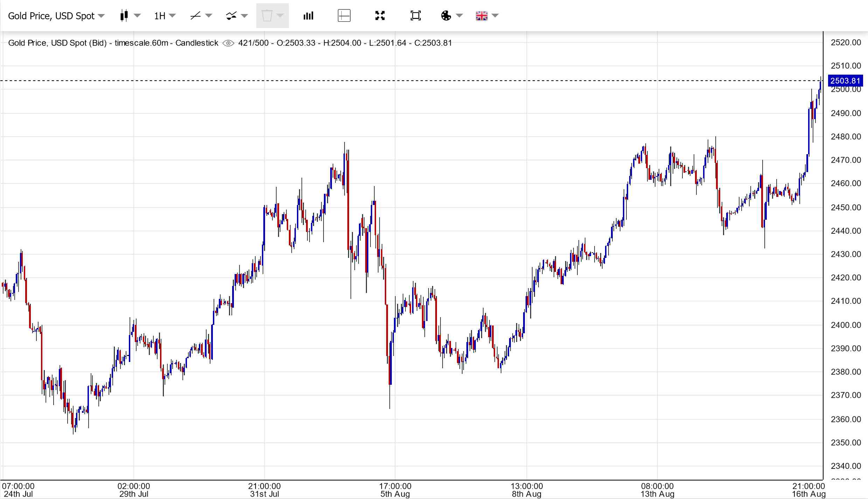Open the color palette theme icon
868x499 pixels.
coord(446,16)
